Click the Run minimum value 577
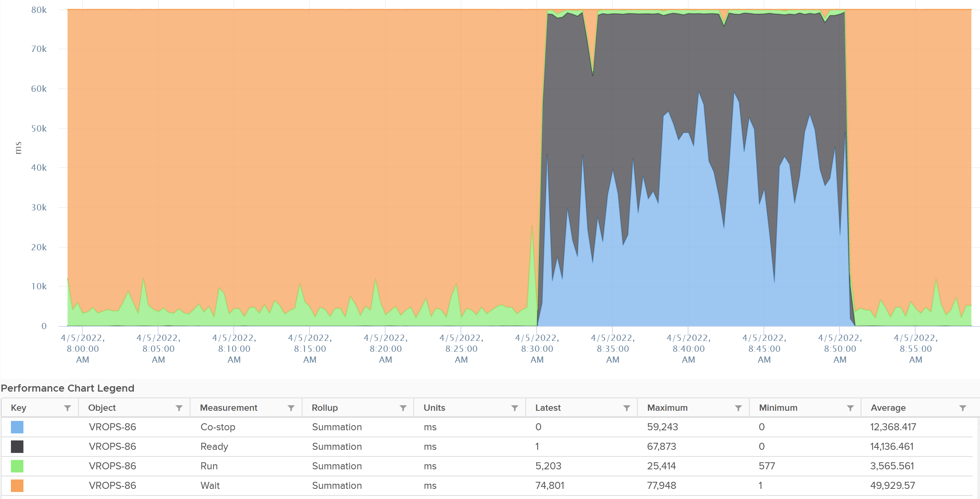The height and width of the screenshot is (499, 980). [767, 466]
